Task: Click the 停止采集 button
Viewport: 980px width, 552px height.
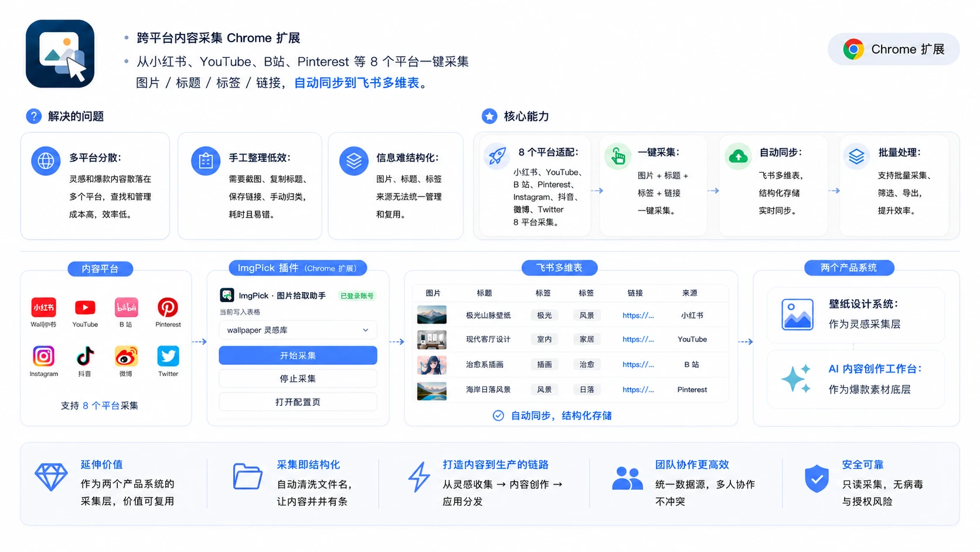Action: pos(298,379)
